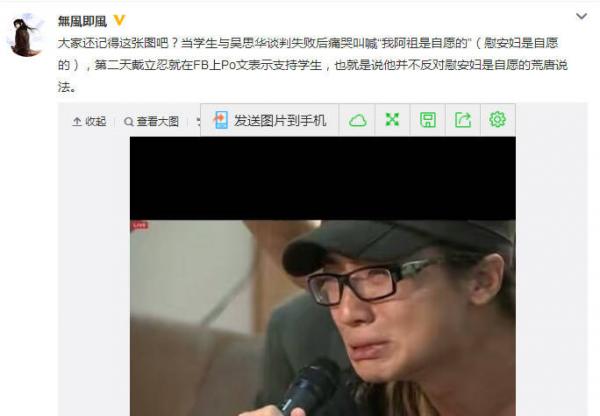Expand the picture via 查看大图
The width and height of the screenshot is (600, 416).
[x=152, y=121]
